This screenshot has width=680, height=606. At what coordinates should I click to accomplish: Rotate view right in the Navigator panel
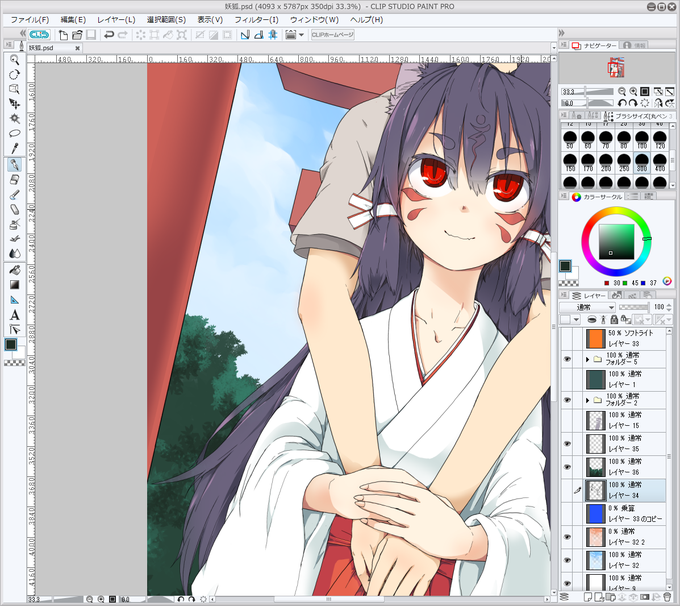point(633,103)
